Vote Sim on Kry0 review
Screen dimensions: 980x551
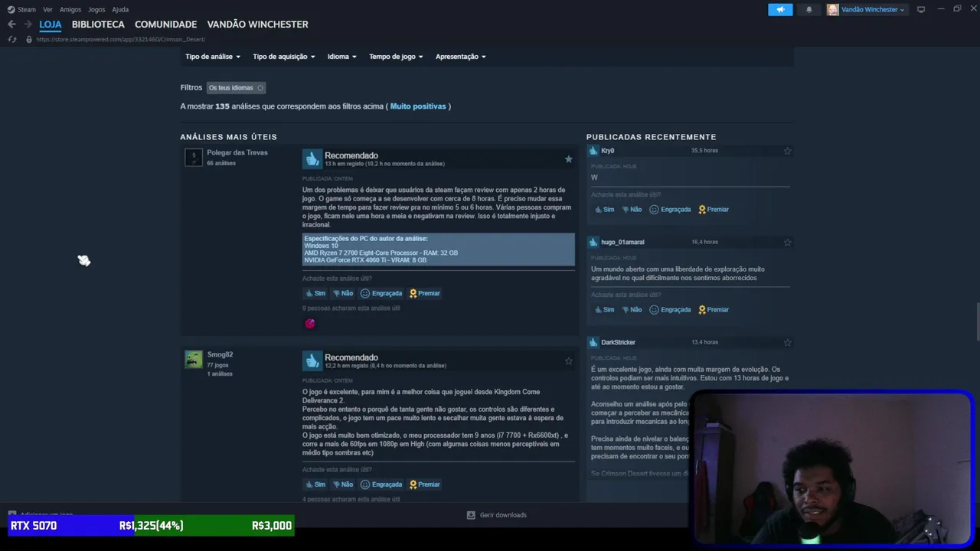click(x=604, y=210)
